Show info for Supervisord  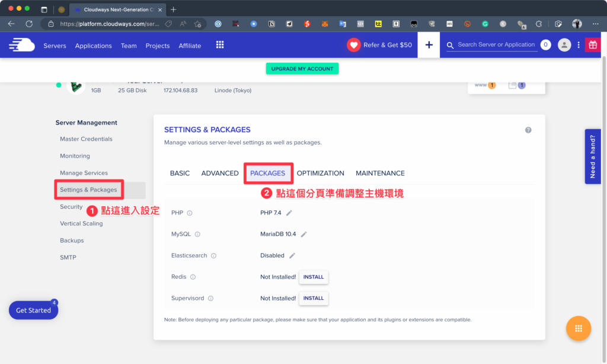(210, 298)
